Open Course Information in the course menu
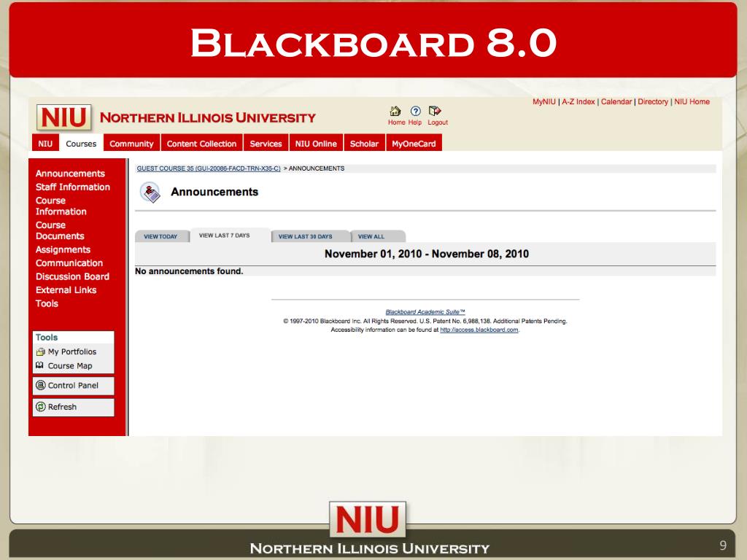747x560 pixels. point(61,206)
